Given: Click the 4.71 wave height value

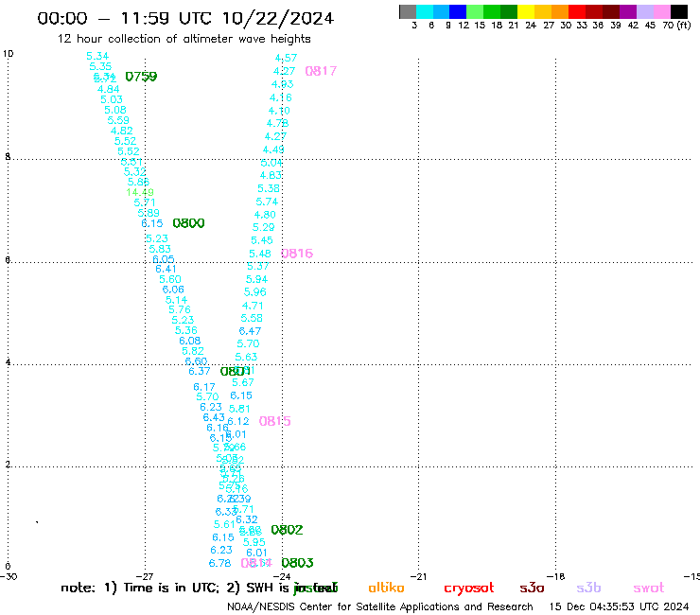Looking at the screenshot, I should click(x=253, y=306).
